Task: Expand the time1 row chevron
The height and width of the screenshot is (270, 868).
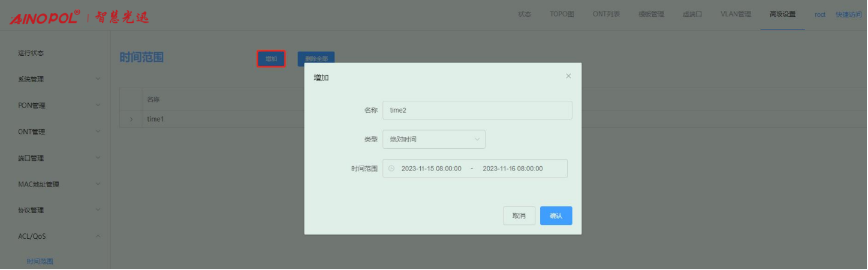Action: click(x=131, y=119)
